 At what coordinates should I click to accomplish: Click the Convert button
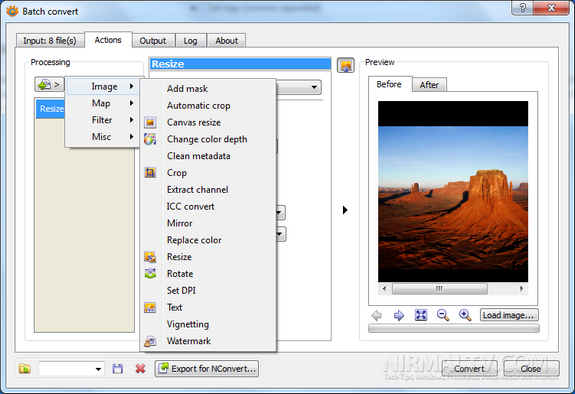469,369
